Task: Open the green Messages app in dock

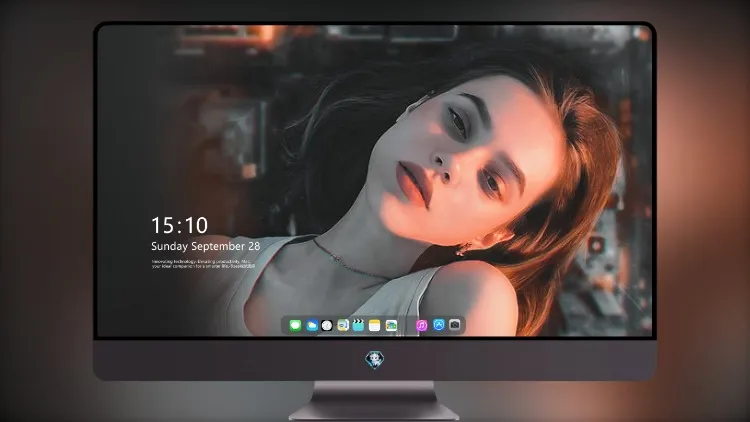Action: click(x=295, y=325)
